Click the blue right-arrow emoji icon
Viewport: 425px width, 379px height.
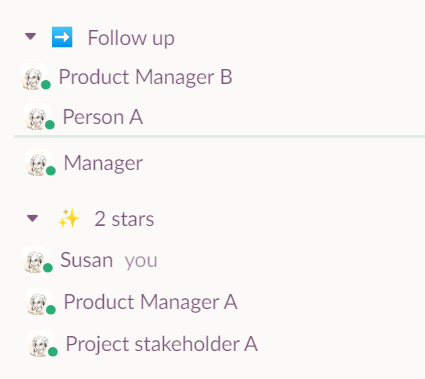pyautogui.click(x=62, y=37)
